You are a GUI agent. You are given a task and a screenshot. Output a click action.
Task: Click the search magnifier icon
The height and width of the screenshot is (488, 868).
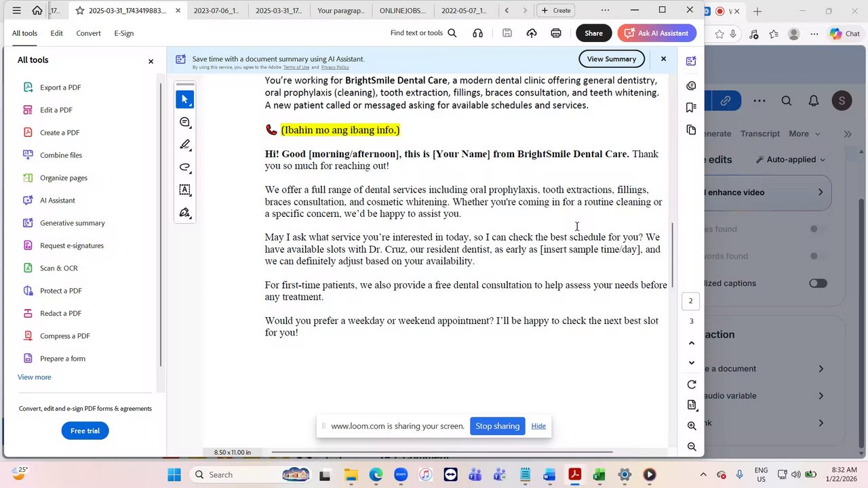point(452,33)
